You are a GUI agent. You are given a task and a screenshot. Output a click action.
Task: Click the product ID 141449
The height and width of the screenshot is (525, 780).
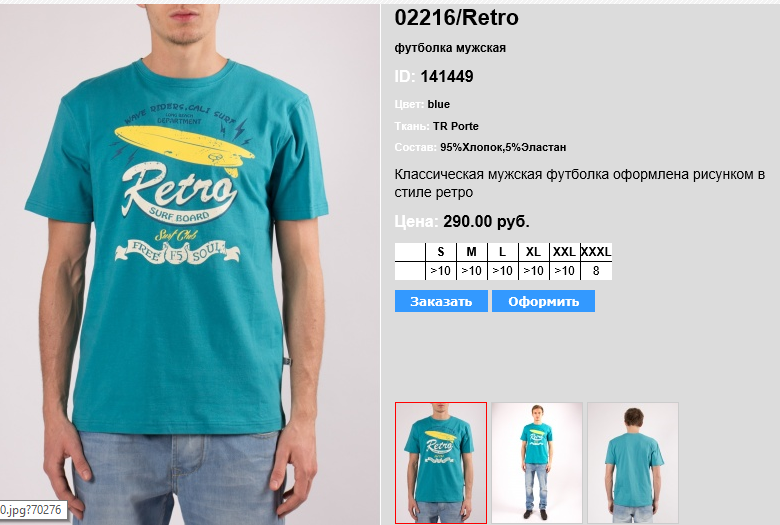tap(447, 76)
